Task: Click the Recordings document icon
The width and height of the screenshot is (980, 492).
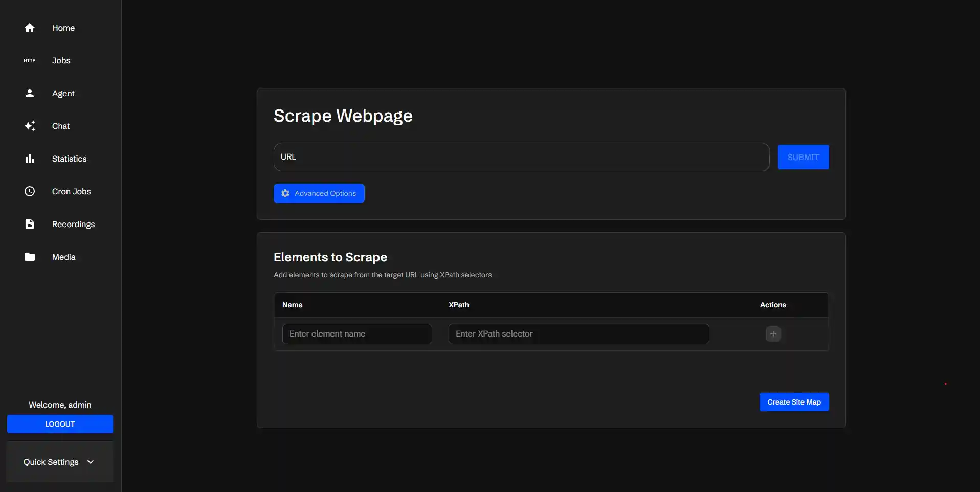Action: (x=29, y=223)
